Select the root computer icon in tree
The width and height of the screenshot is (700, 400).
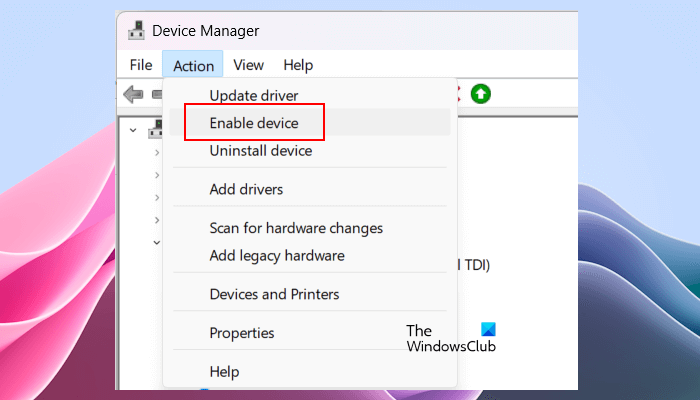click(x=155, y=129)
